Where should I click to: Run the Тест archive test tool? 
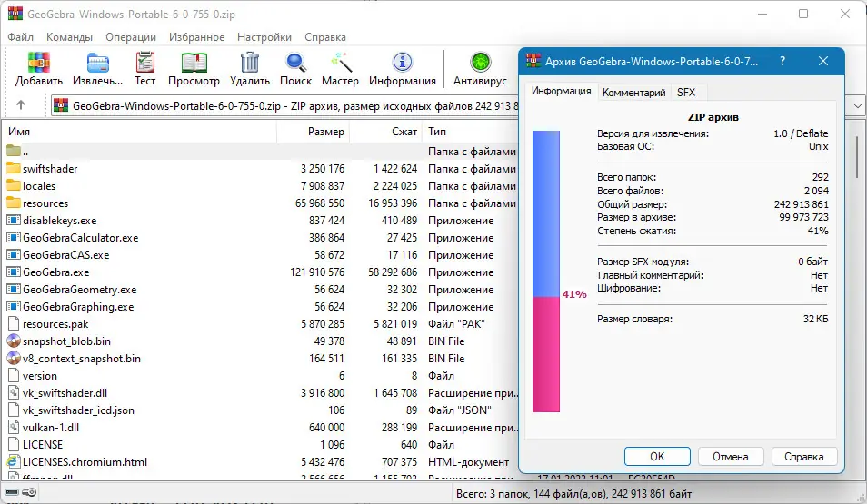144,63
